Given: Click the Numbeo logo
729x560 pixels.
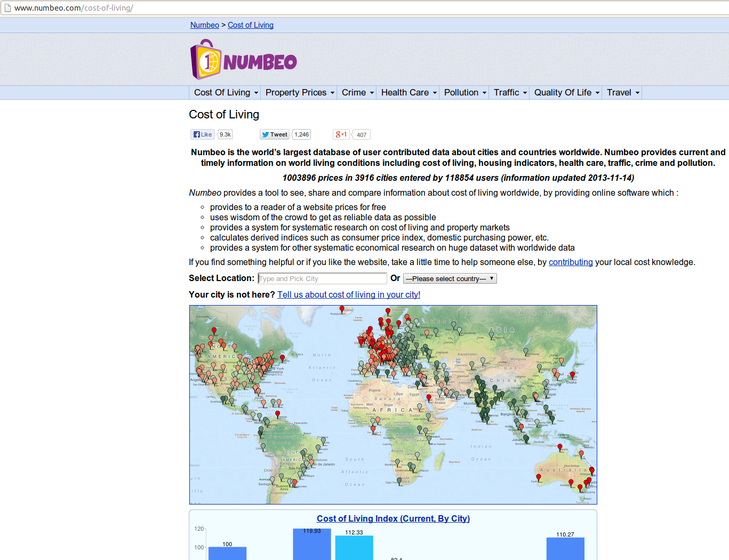Looking at the screenshot, I should tap(244, 59).
